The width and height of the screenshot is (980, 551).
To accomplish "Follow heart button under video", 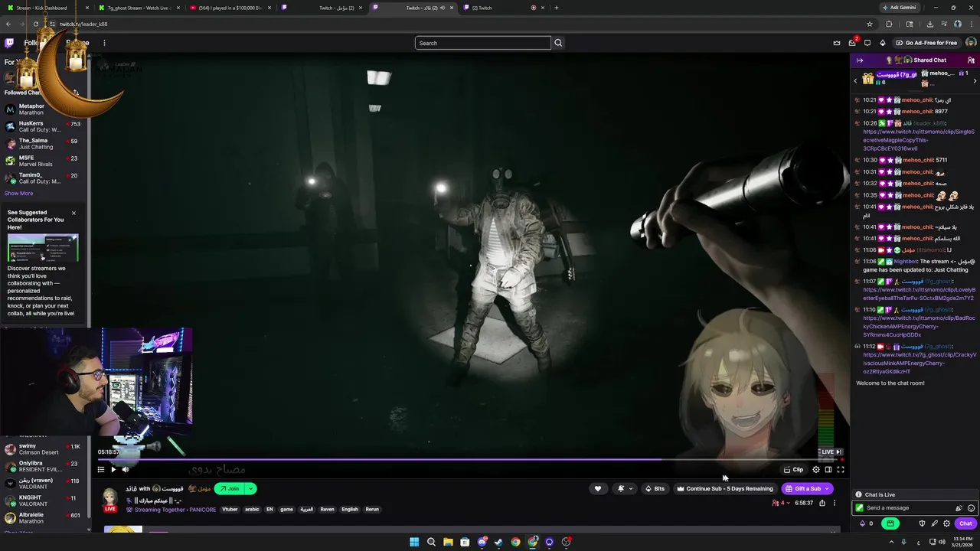I will coord(598,489).
